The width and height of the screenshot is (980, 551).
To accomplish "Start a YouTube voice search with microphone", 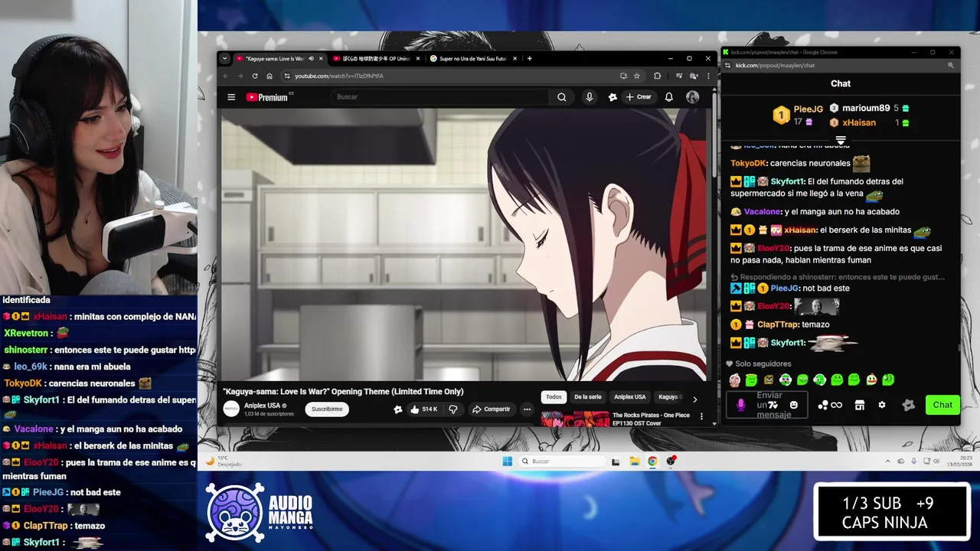I will pyautogui.click(x=589, y=97).
